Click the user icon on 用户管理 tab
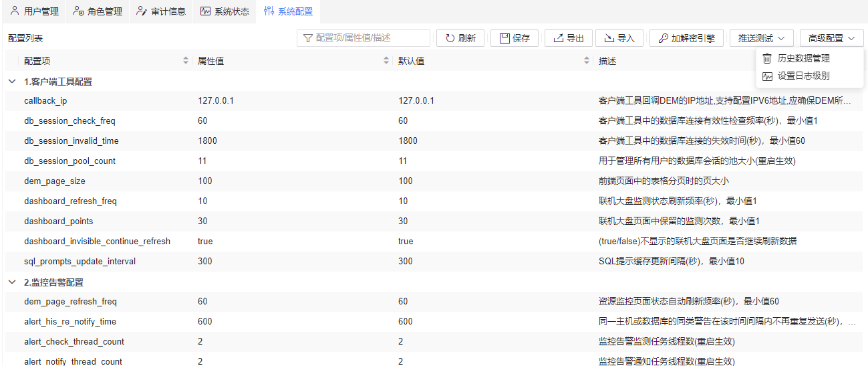This screenshot has width=868, height=366. coord(15,11)
